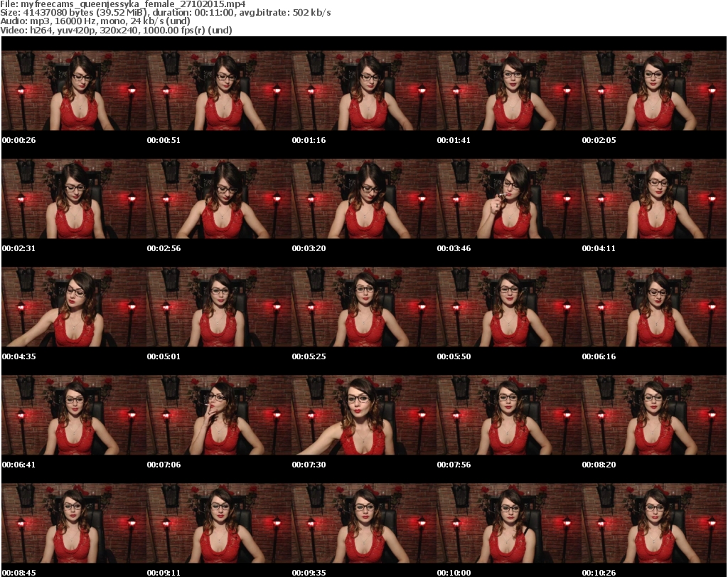
Task: Click the thumbnail timestamped 00:00:26
Action: (x=74, y=90)
